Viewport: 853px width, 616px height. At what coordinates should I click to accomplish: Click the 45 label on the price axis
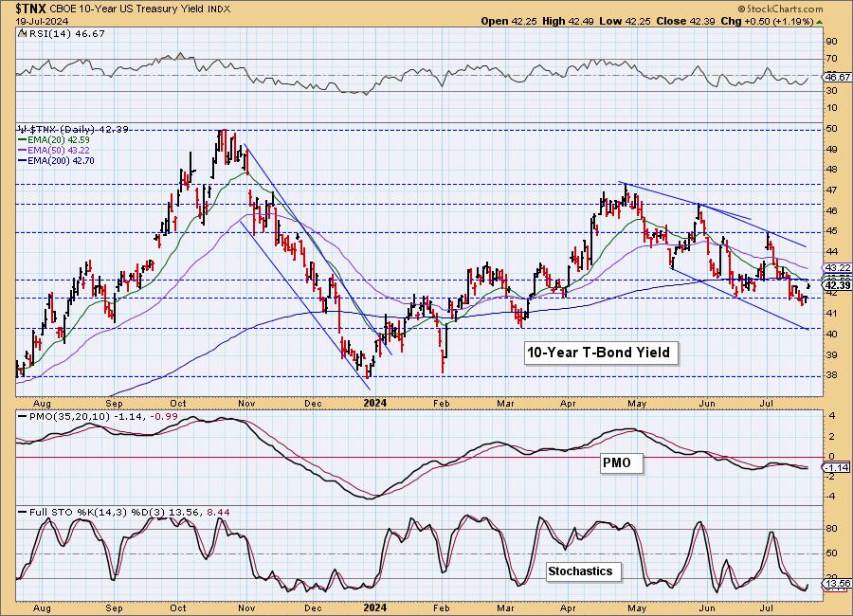831,231
